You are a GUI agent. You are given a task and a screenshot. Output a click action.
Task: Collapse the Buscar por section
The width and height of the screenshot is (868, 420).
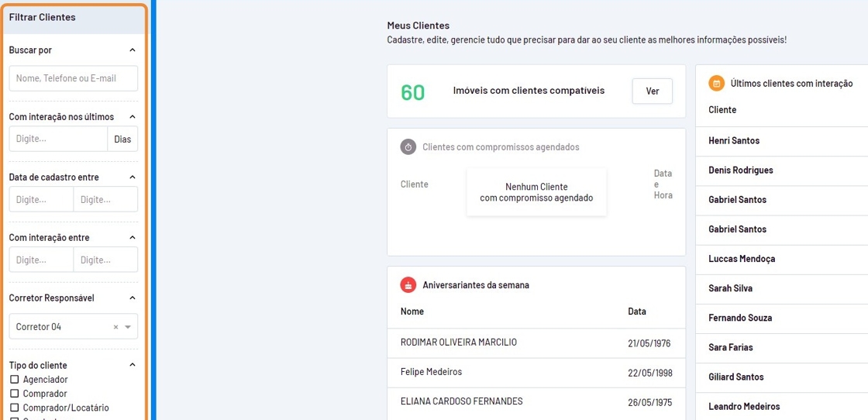pos(132,50)
